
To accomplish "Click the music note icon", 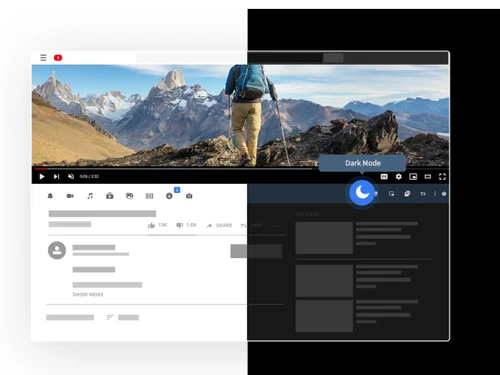I will click(x=90, y=196).
